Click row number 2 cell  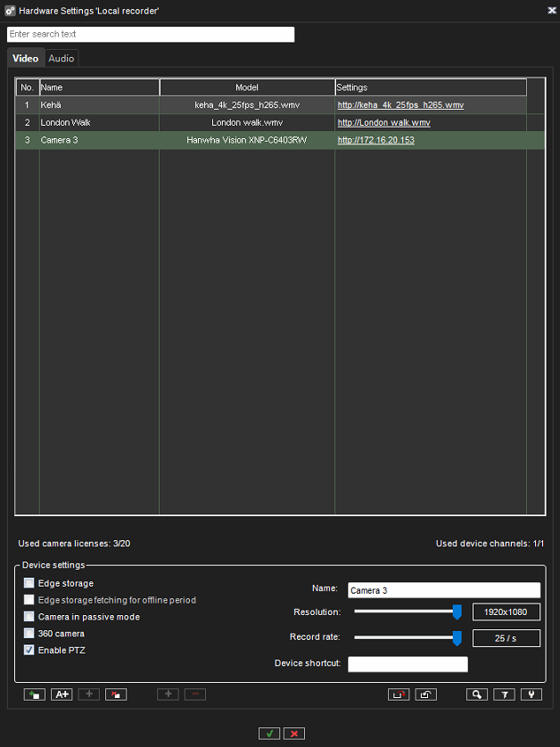27,122
